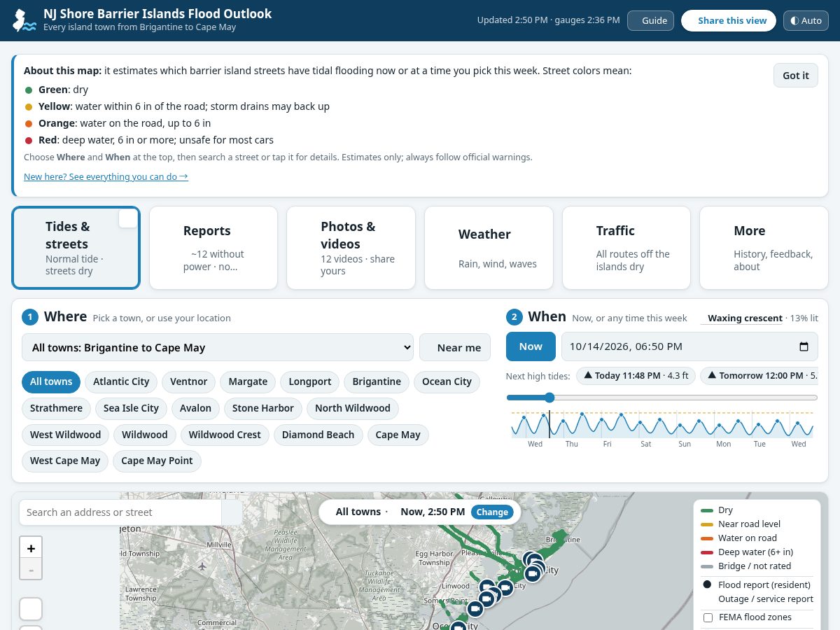
Task: Switch to the Reports tab
Action: click(x=213, y=248)
